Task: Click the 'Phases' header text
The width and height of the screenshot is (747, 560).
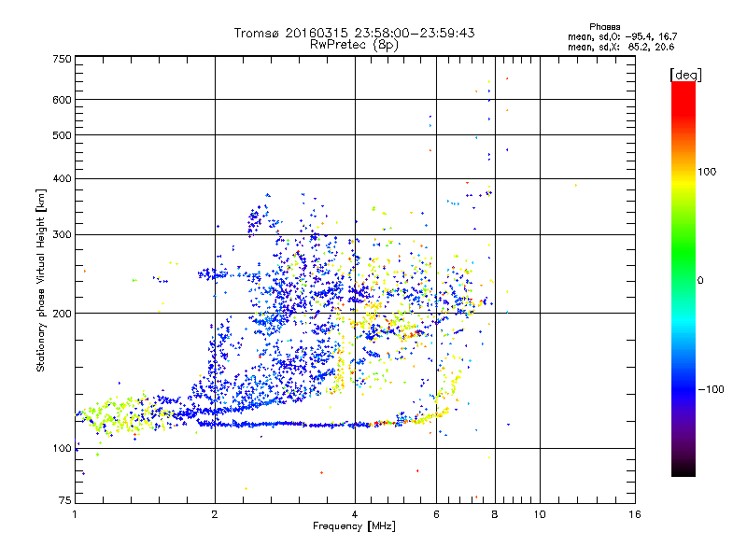Action: click(604, 27)
